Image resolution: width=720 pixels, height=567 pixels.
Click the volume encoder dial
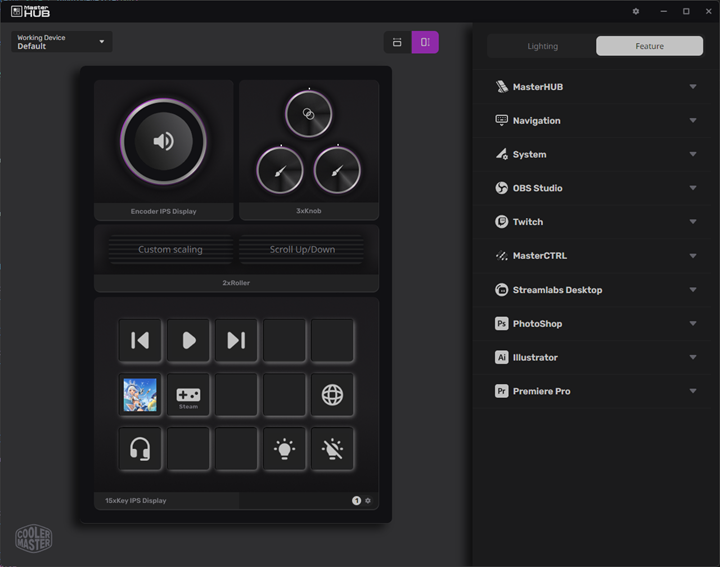(x=163, y=141)
